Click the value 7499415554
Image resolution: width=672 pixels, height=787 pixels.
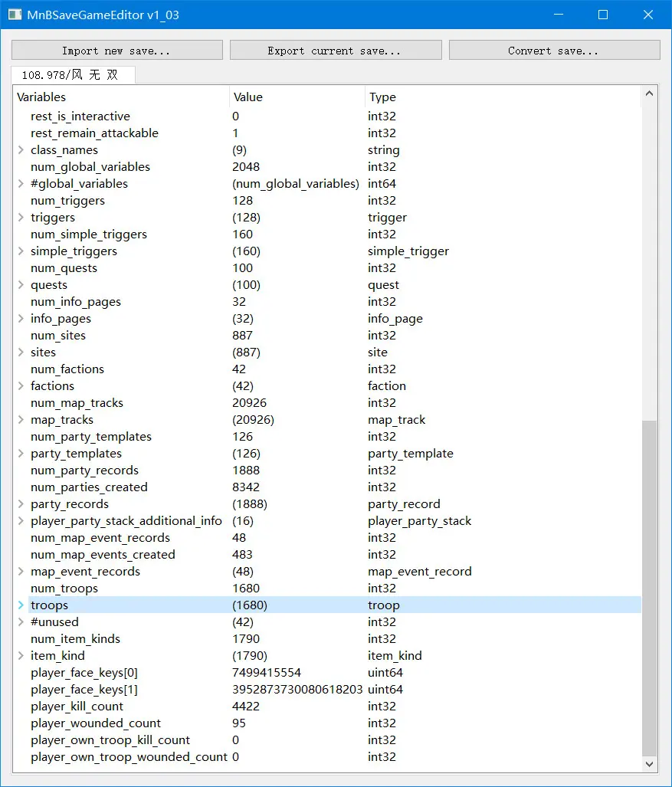(x=267, y=673)
